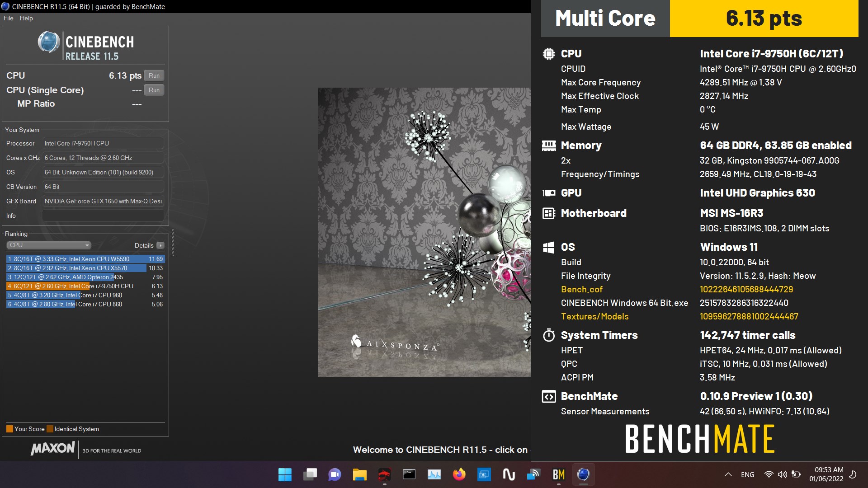The width and height of the screenshot is (868, 488).
Task: Open the volume control in tray
Action: pyautogui.click(x=782, y=474)
